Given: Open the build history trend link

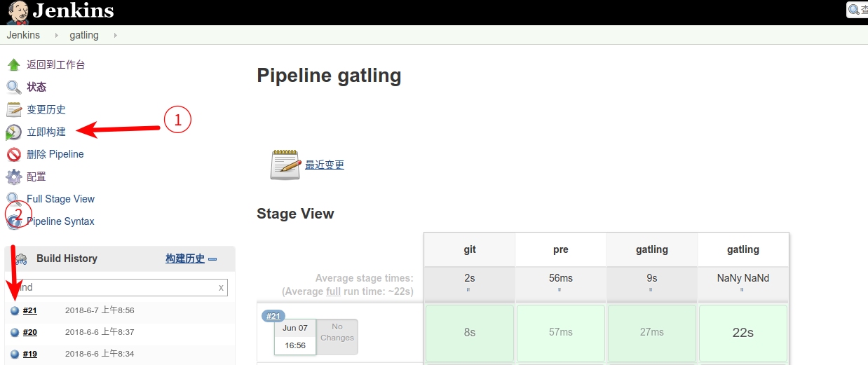Looking at the screenshot, I should pyautogui.click(x=185, y=259).
